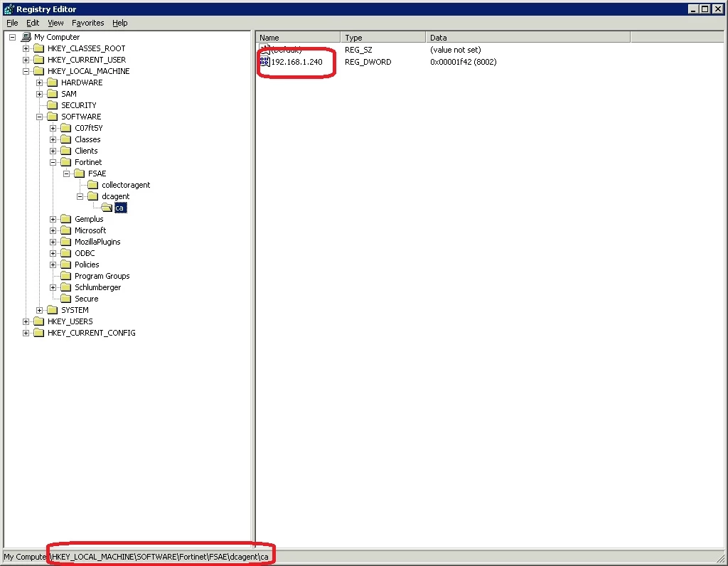Click the SOFTWARE folder icon

pos(53,117)
